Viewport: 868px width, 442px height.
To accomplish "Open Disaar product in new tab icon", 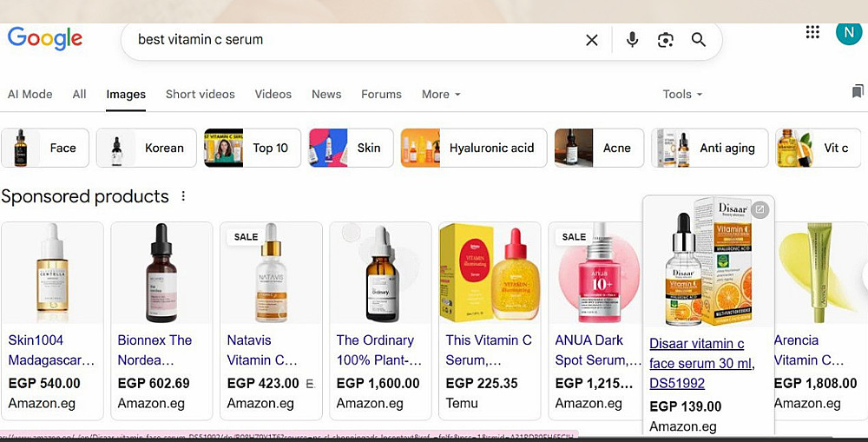I will coord(759,209).
